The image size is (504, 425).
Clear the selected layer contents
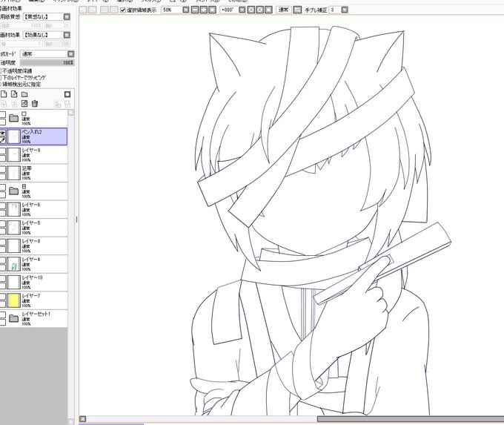click(24, 104)
